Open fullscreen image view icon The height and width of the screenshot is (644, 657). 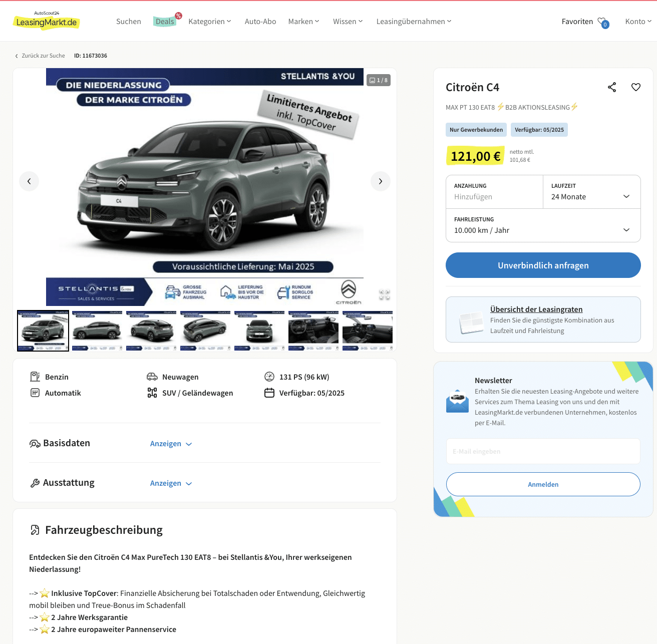[x=385, y=295]
